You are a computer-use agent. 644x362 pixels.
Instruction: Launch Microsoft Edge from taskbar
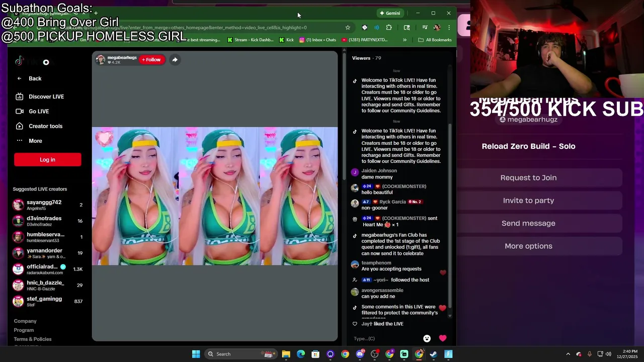point(301,354)
